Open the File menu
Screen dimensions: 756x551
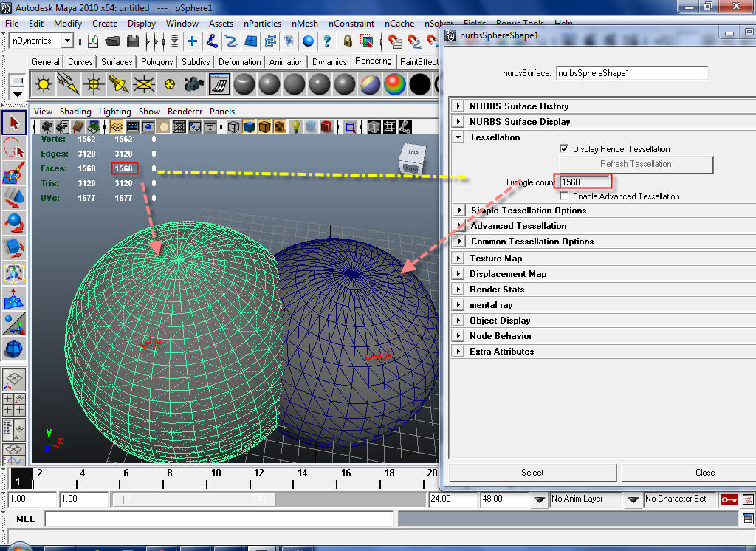(12, 24)
